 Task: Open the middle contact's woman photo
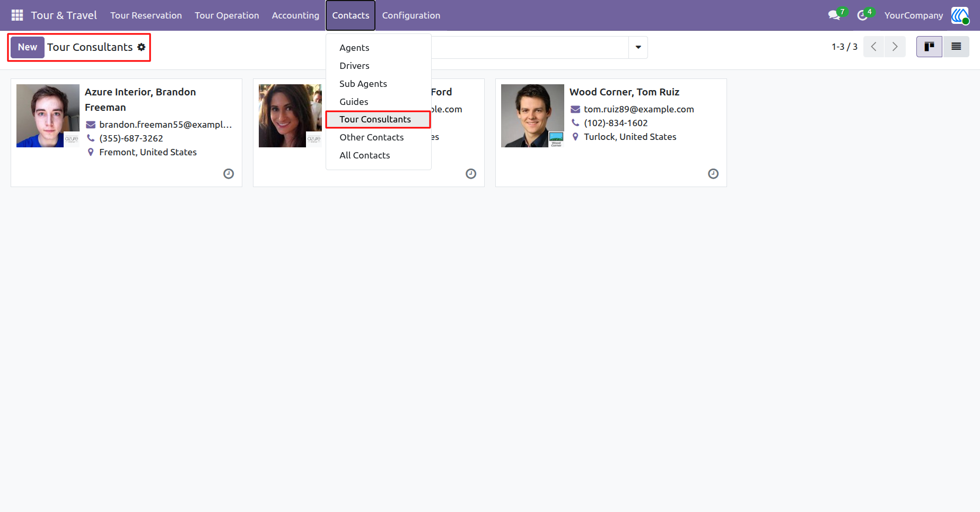(x=290, y=116)
